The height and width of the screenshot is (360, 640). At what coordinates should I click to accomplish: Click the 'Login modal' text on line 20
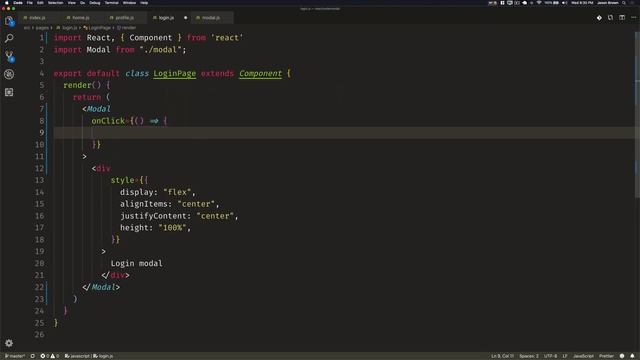136,263
